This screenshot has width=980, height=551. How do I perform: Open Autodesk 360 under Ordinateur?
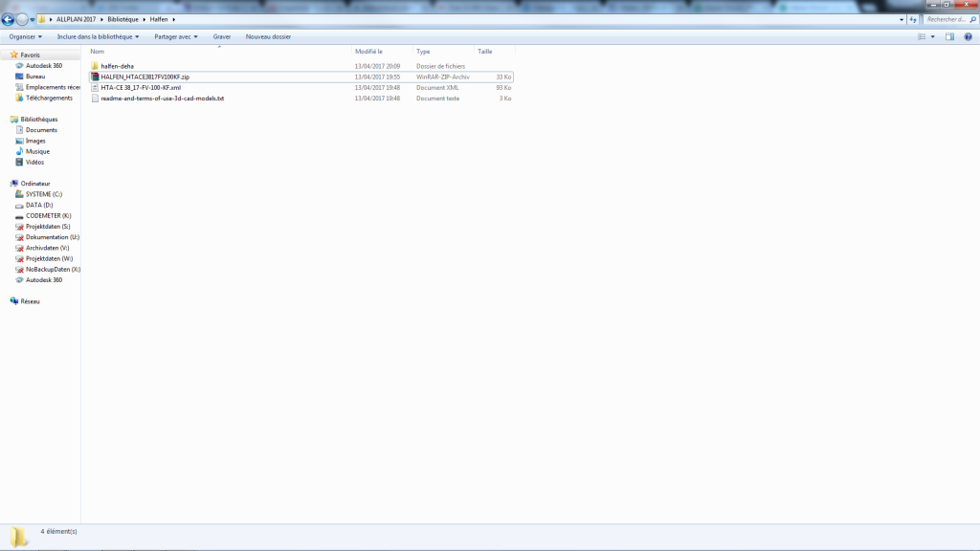click(x=44, y=280)
